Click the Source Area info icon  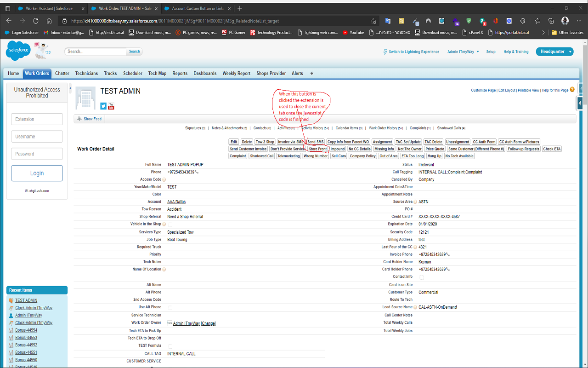pyautogui.click(x=415, y=202)
